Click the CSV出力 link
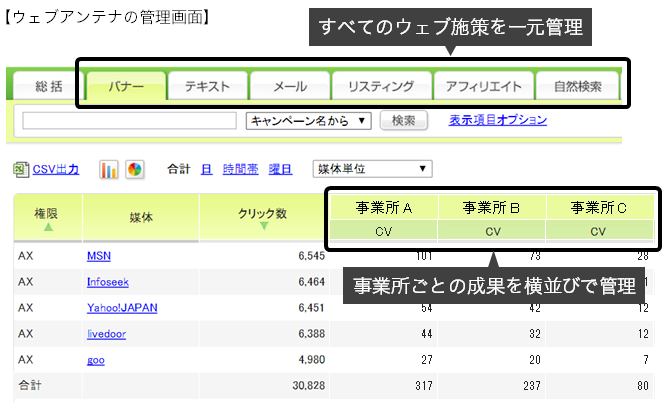669x409 pixels. click(x=56, y=170)
